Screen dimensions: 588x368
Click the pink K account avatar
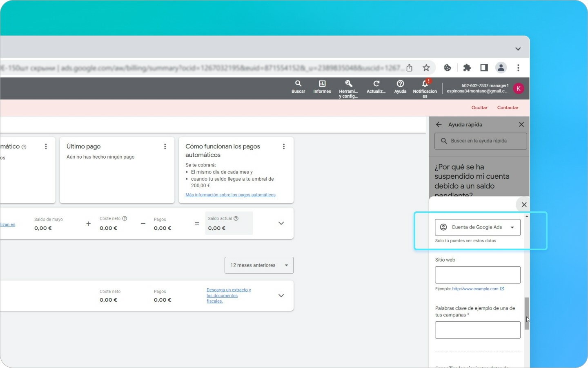tap(518, 88)
